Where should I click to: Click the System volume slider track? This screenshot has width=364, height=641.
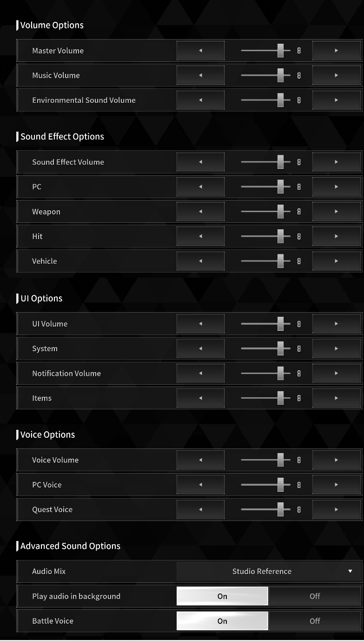coord(265,348)
